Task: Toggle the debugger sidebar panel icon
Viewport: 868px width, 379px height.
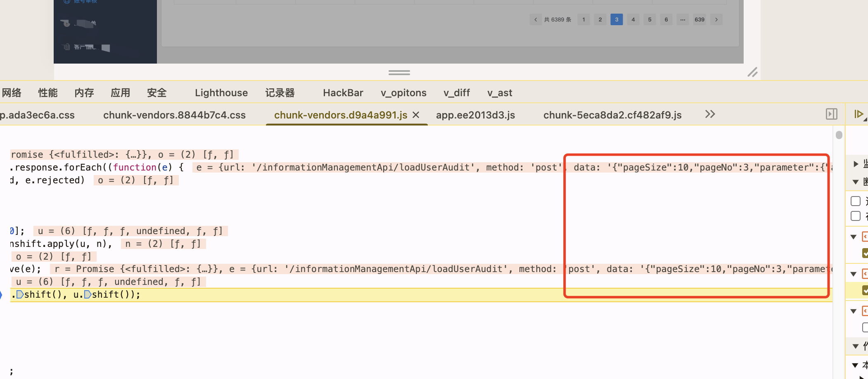Action: click(831, 114)
